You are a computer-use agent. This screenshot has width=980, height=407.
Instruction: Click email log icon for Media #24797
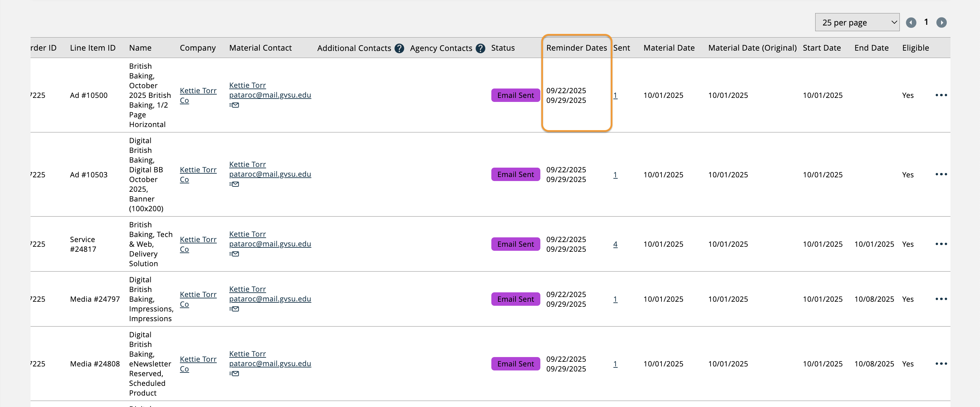234,309
